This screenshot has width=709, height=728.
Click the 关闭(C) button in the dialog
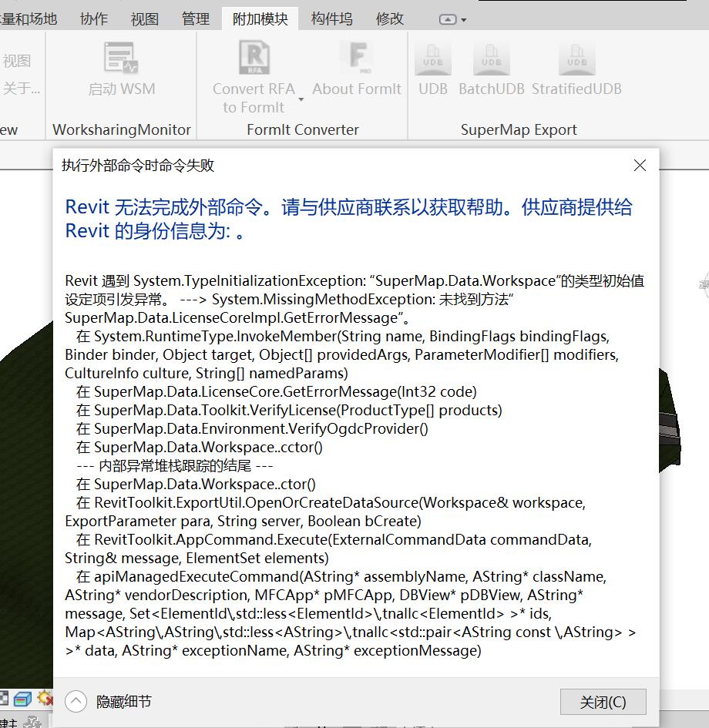pos(603,702)
